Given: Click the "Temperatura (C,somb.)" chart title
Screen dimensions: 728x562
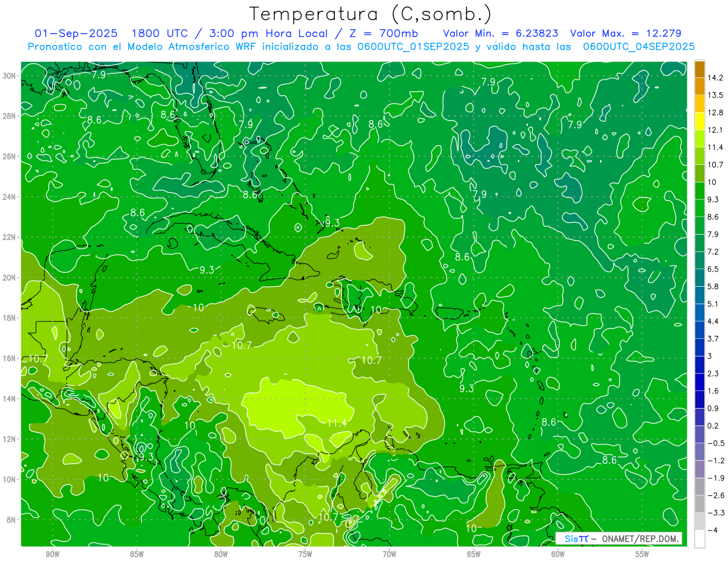Looking at the screenshot, I should (x=370, y=13).
